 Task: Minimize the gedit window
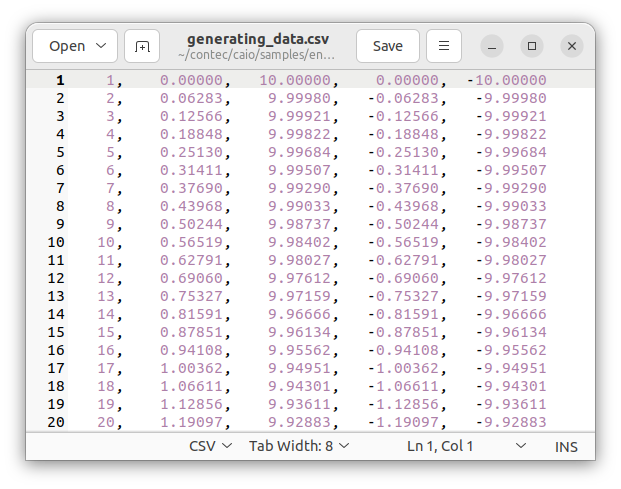493,46
